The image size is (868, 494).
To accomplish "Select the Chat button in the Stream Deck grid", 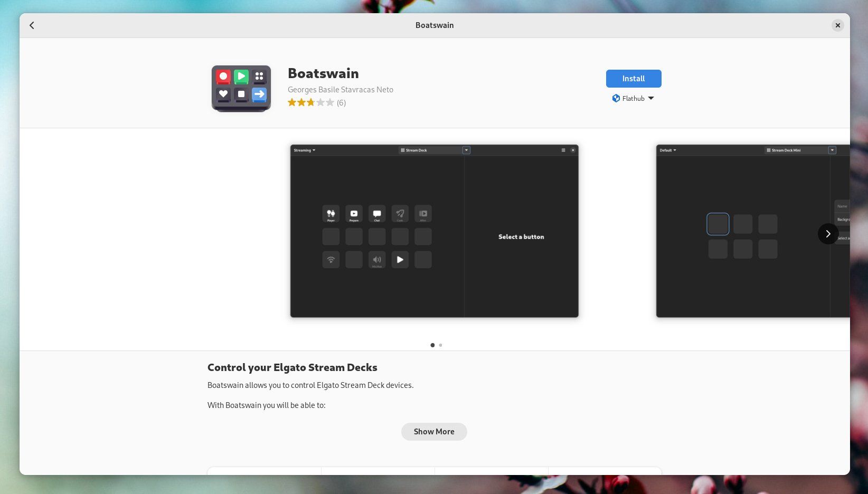I will (377, 214).
